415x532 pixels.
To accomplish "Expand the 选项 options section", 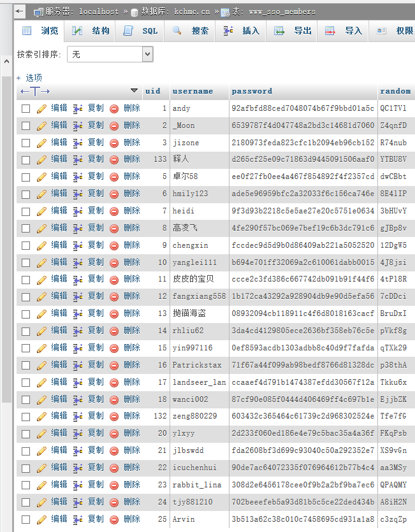I will [x=29, y=78].
